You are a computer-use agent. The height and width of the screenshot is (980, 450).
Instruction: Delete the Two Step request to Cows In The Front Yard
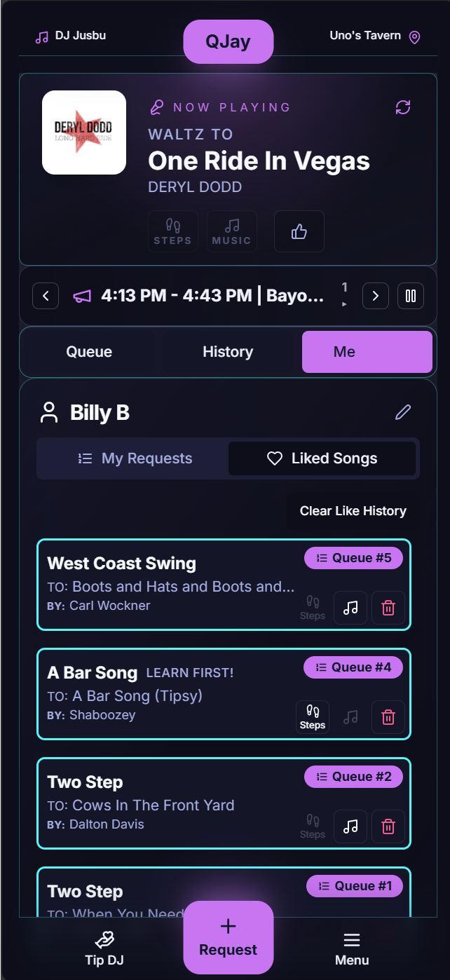tap(388, 826)
